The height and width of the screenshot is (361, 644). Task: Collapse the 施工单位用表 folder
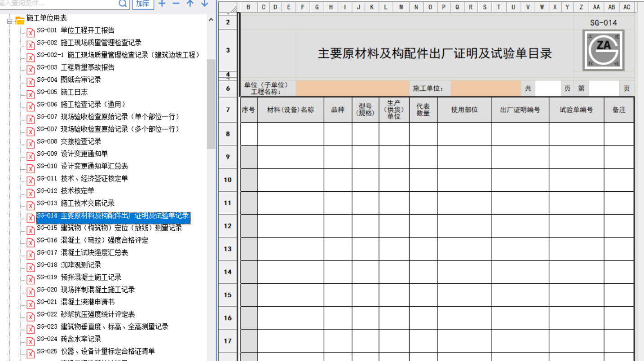pos(10,21)
